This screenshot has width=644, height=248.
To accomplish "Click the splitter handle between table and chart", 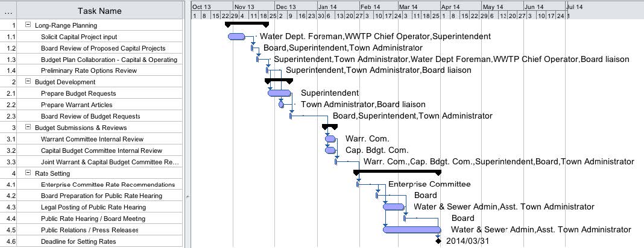I will click(187, 196).
